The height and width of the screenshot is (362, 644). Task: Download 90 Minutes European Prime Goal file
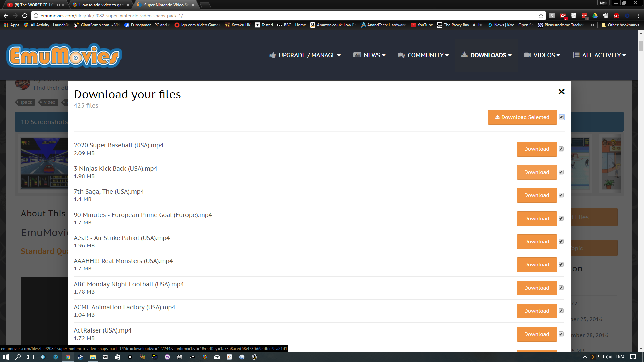pyautogui.click(x=537, y=219)
